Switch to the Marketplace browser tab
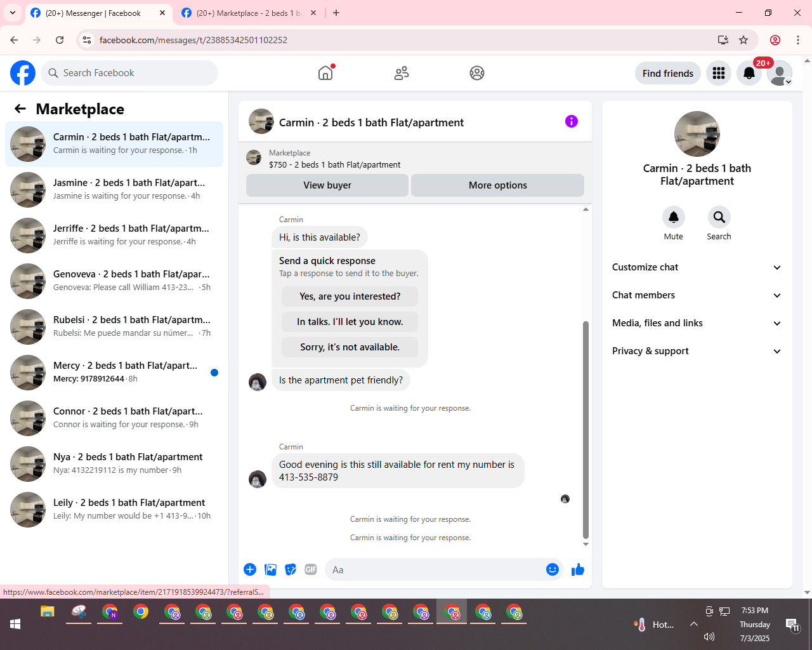Viewport: 812px width, 650px height. (x=249, y=13)
